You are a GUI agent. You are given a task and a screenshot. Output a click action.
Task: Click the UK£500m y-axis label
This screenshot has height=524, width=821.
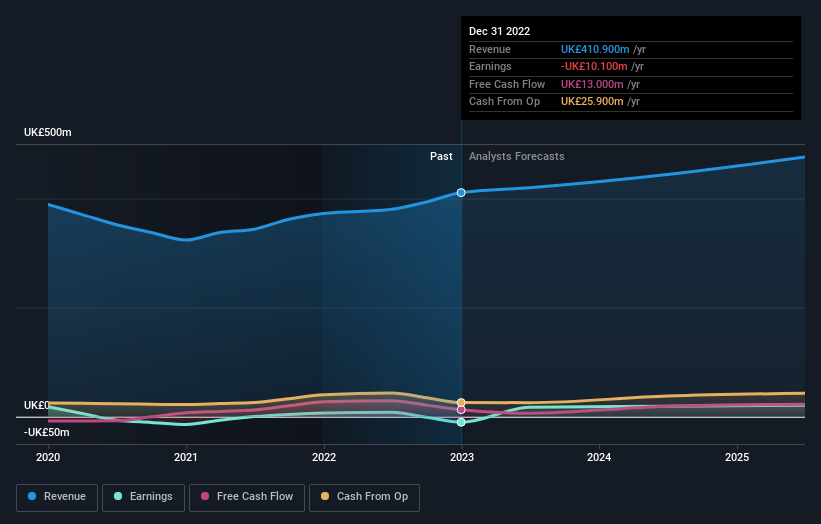[x=48, y=132]
